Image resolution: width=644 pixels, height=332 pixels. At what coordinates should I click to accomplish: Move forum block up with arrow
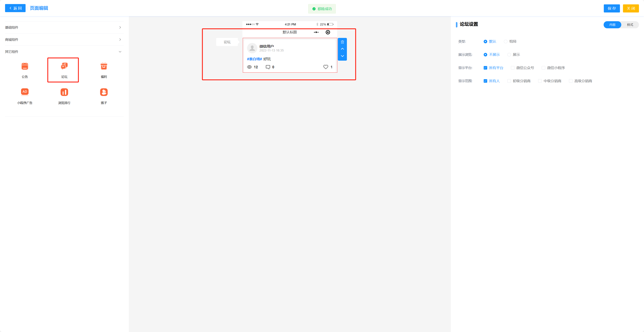pyautogui.click(x=342, y=49)
